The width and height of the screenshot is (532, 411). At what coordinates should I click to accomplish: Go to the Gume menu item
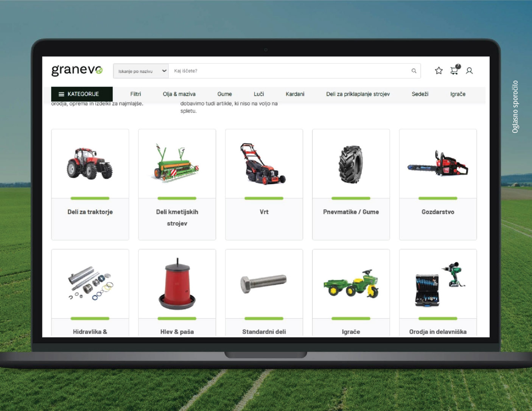tap(224, 94)
